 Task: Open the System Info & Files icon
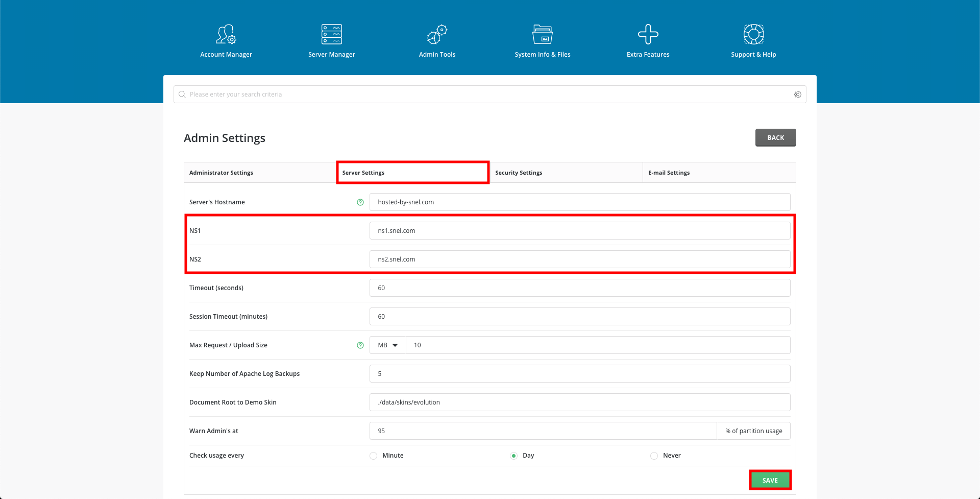(543, 34)
